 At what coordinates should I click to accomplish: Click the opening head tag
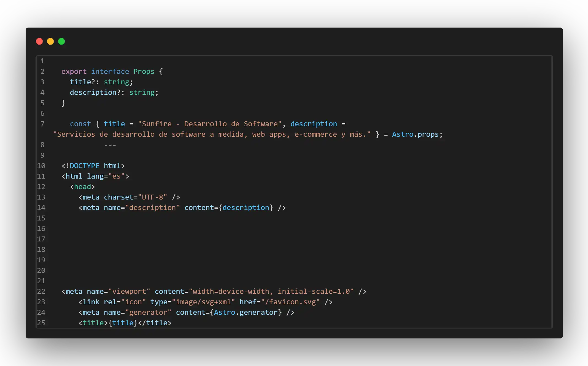(x=82, y=187)
